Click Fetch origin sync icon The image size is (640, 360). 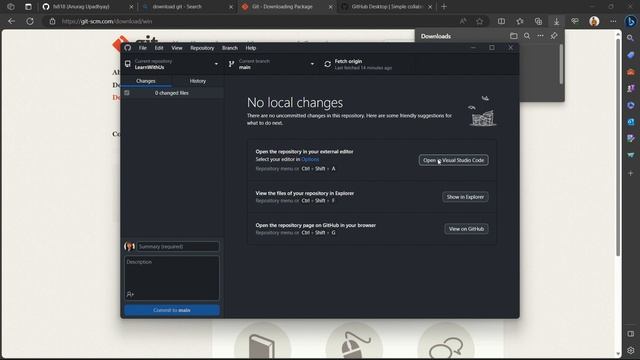pos(327,64)
